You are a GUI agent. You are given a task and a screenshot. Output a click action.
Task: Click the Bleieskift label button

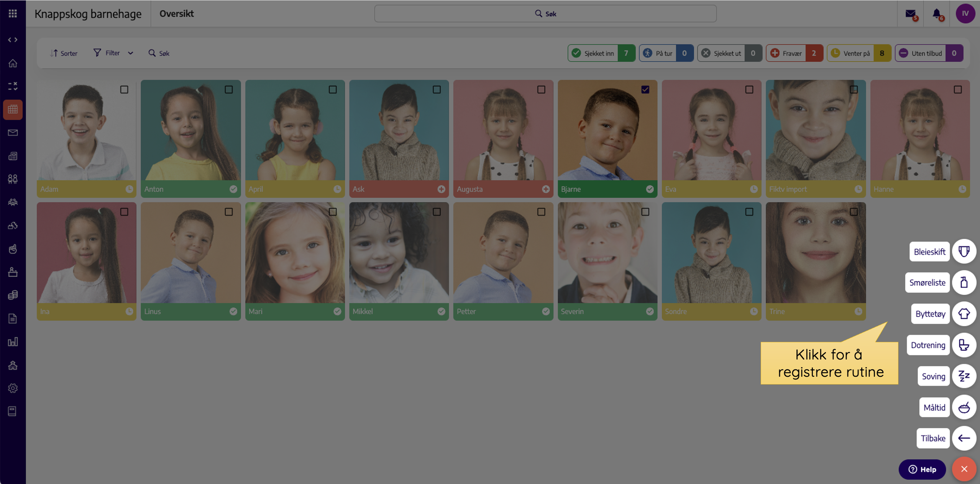click(929, 252)
